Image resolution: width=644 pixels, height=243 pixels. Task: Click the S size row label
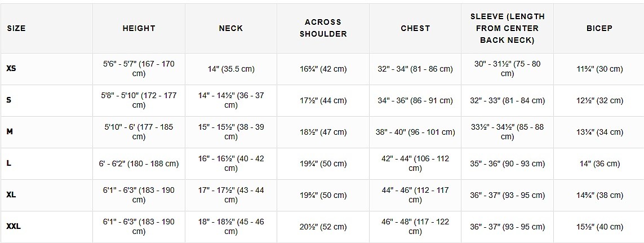click(9, 100)
